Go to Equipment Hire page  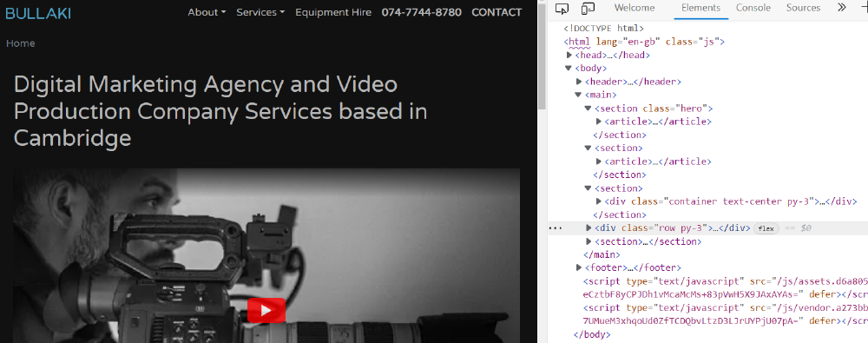pos(333,12)
